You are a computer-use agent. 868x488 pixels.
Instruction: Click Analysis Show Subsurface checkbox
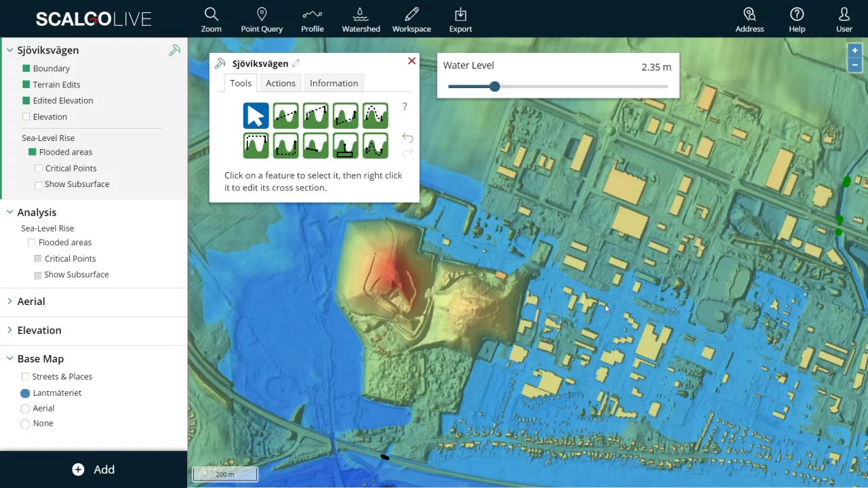point(38,275)
